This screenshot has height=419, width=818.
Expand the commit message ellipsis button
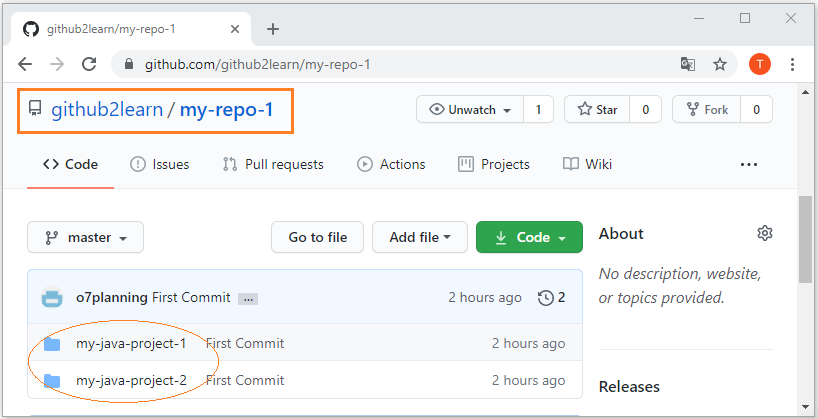click(248, 300)
